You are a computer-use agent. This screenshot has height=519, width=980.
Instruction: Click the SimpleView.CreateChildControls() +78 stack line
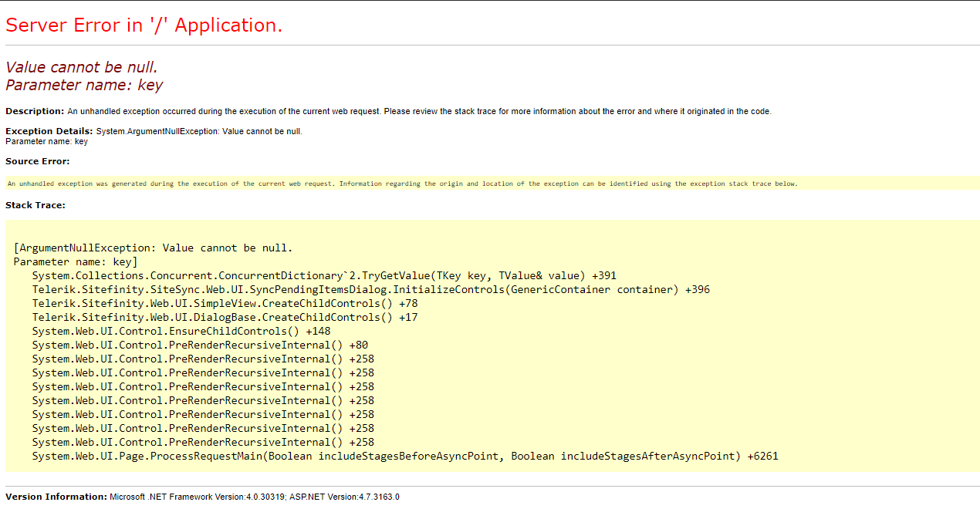coord(225,303)
